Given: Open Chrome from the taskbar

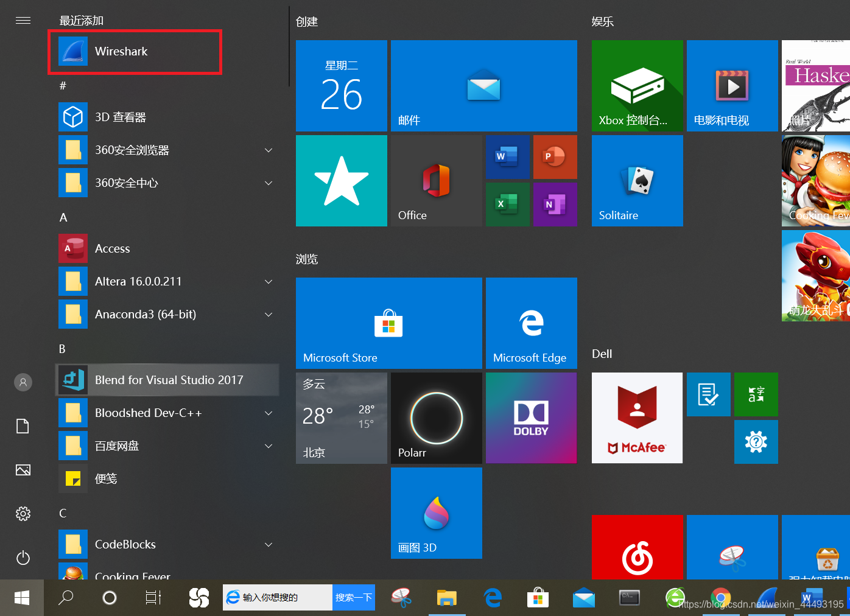Looking at the screenshot, I should tap(721, 598).
